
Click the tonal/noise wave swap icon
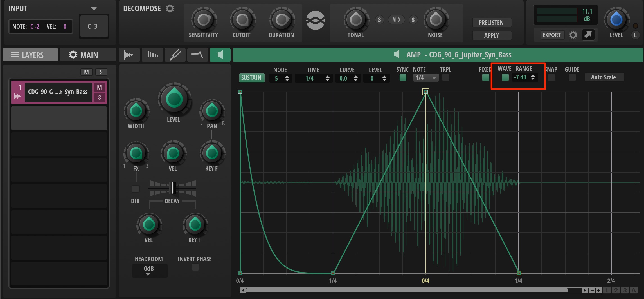[316, 20]
